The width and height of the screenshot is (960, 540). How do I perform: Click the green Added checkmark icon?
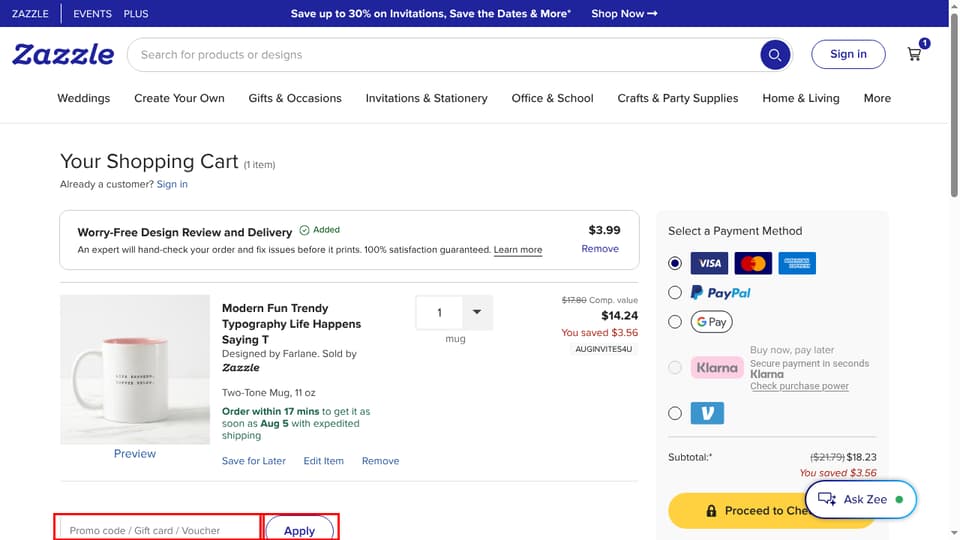click(304, 230)
